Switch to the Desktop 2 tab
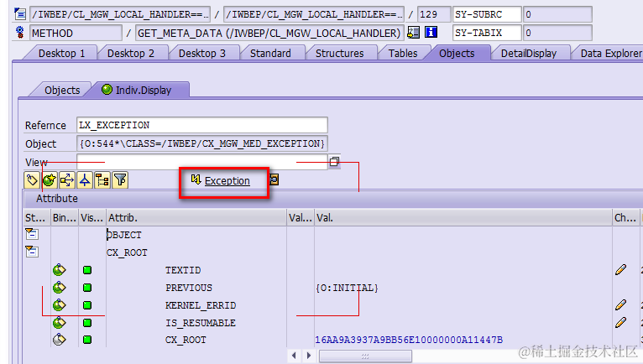Screen dimensions: 643x364 point(131,54)
